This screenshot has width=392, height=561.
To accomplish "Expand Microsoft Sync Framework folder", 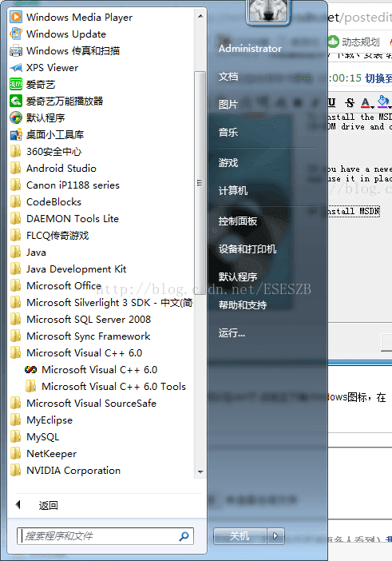I will [88, 336].
